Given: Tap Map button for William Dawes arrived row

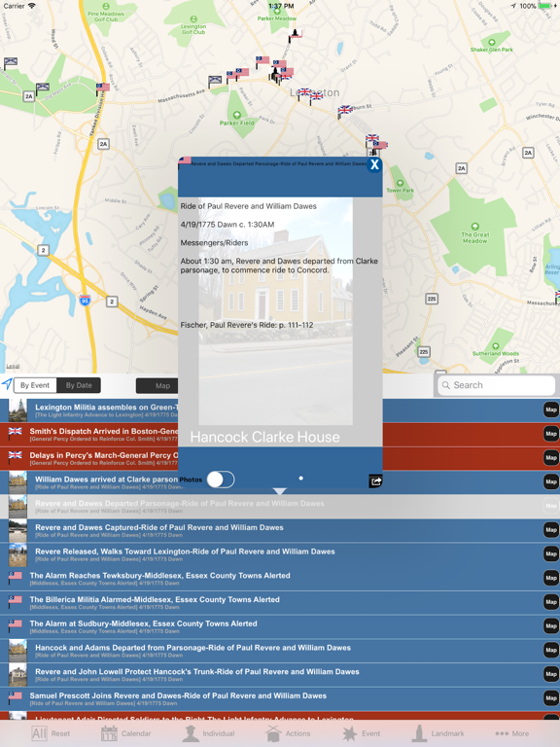Looking at the screenshot, I should click(x=551, y=481).
